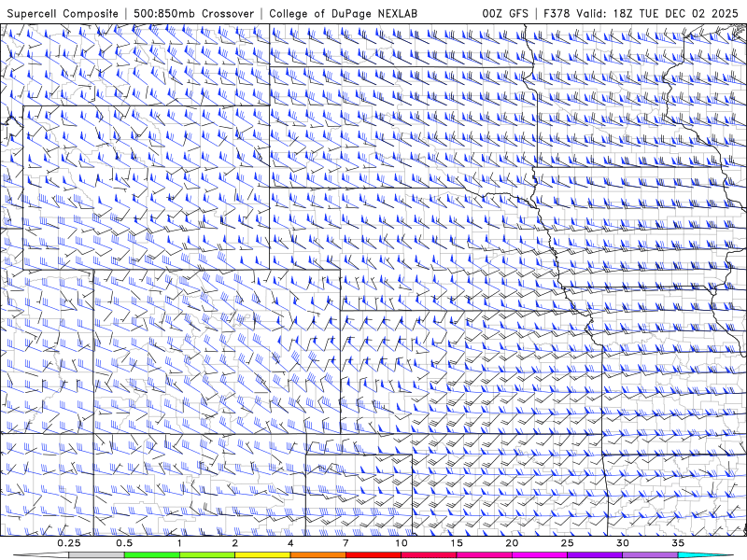Select the orange 4–7 legend swatch

coord(317,555)
